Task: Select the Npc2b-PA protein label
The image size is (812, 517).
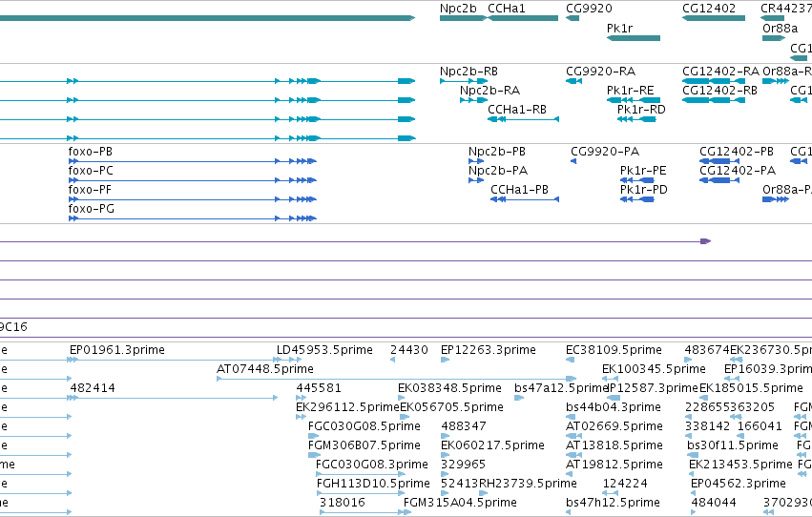Action: click(x=498, y=171)
